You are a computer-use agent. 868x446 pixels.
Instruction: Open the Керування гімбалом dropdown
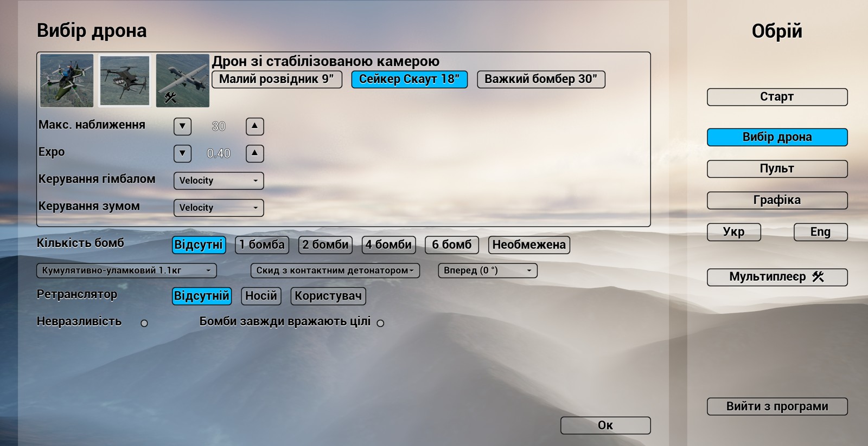219,180
